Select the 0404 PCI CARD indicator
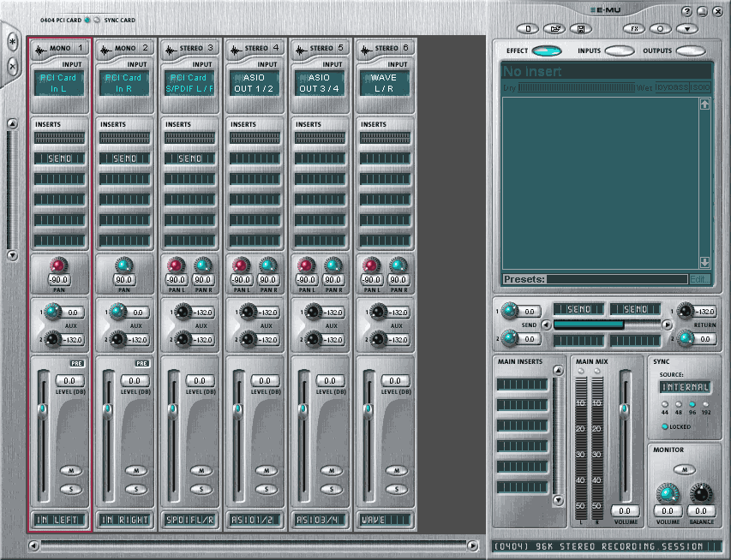The width and height of the screenshot is (731, 560). (x=87, y=20)
